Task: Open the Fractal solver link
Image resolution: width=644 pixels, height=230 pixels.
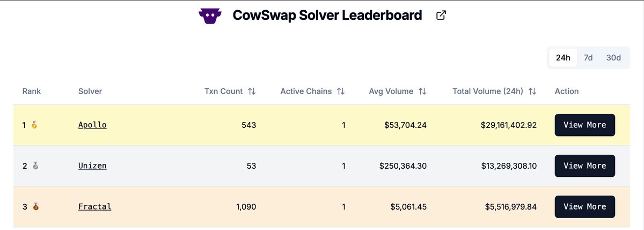Action: [x=94, y=206]
